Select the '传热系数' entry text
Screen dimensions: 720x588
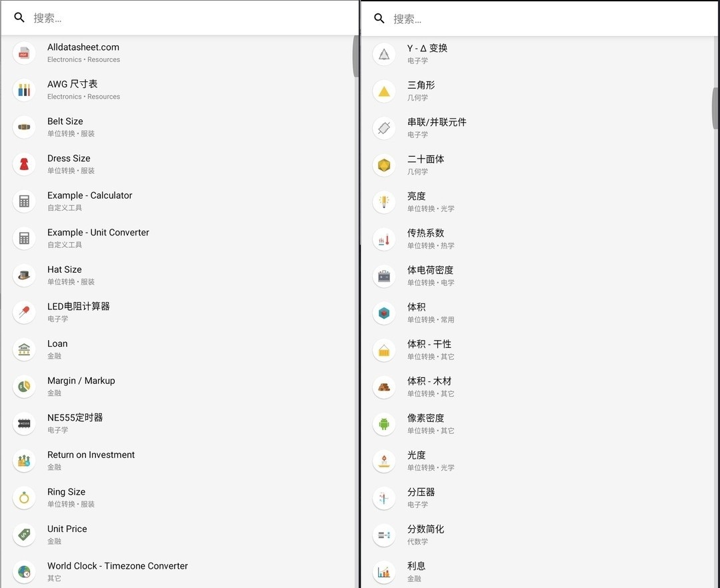tap(425, 233)
